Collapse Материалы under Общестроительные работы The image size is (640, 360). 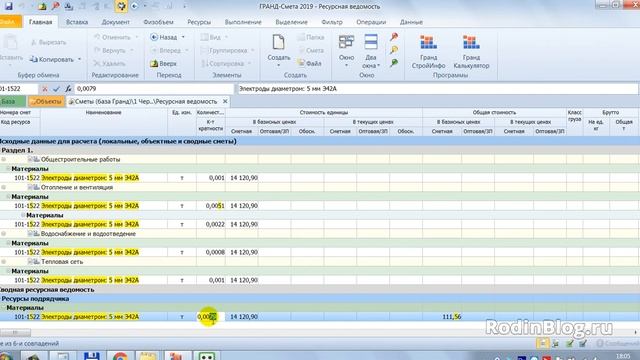coord(8,169)
